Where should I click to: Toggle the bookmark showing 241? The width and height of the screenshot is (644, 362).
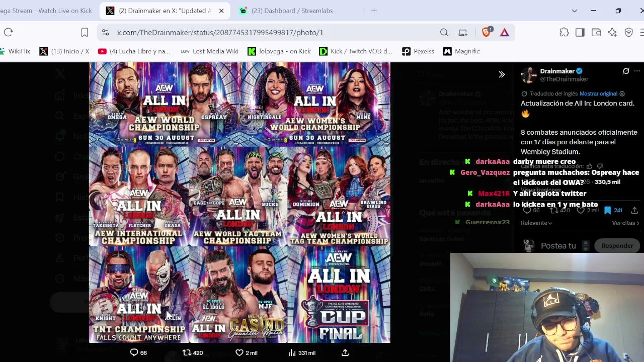point(613,211)
